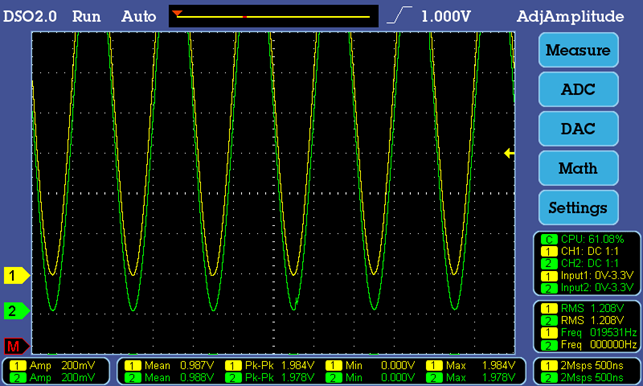Open the Measure menu button
Image resolution: width=643 pixels, height=386 pixels.
(578, 50)
